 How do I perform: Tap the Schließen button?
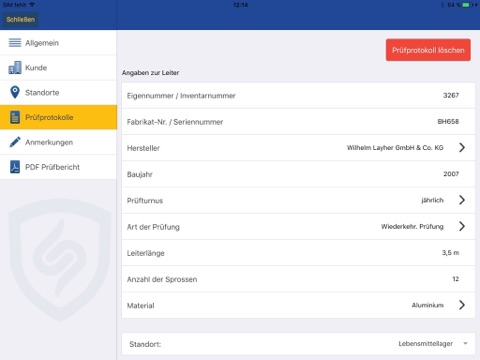[x=20, y=19]
